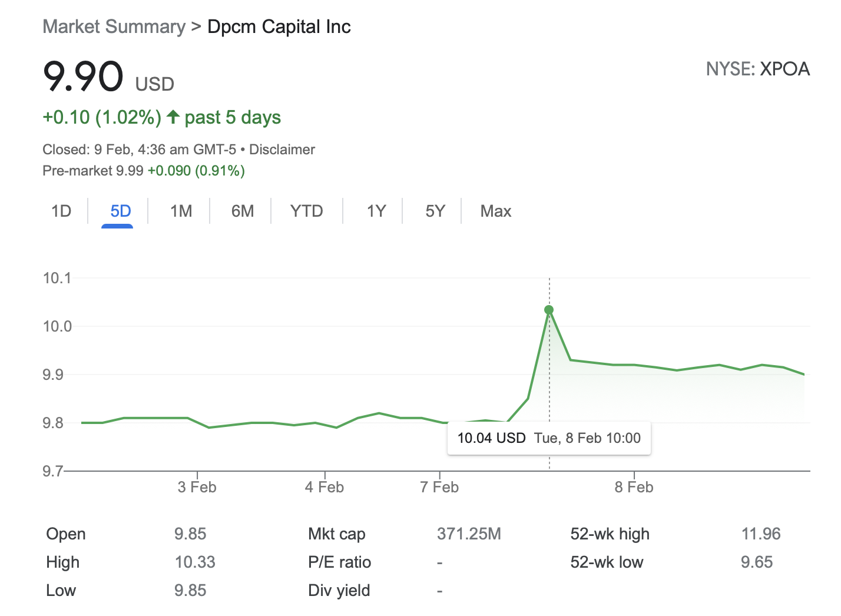Image resolution: width=841 pixels, height=616 pixels.
Task: Show the YTD price chart
Action: point(306,211)
